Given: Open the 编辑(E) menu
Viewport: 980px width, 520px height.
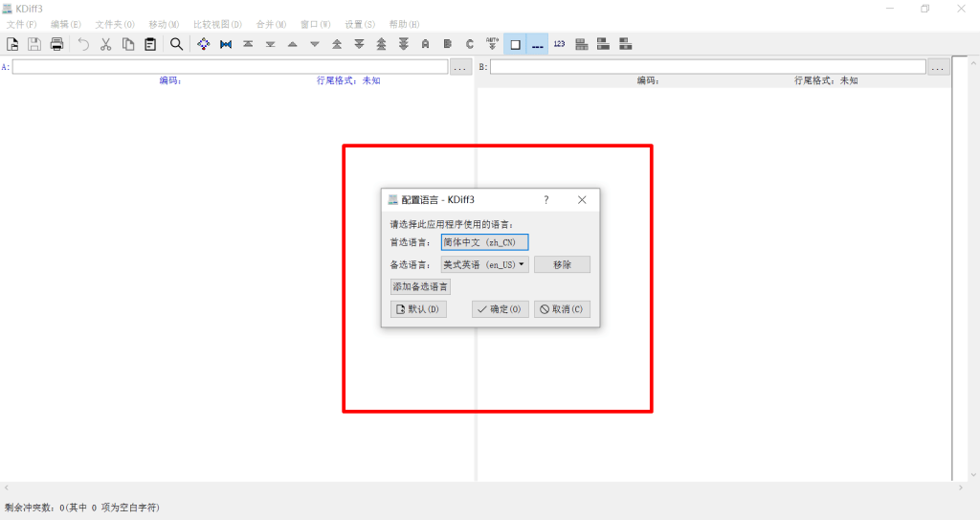Looking at the screenshot, I should [x=66, y=24].
